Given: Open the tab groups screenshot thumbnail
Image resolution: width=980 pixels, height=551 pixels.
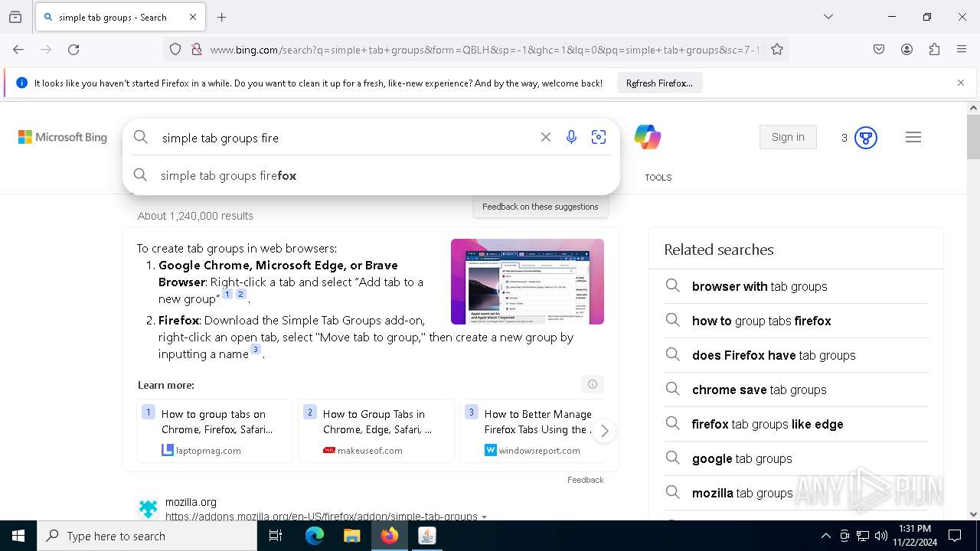Looking at the screenshot, I should pyautogui.click(x=528, y=282).
